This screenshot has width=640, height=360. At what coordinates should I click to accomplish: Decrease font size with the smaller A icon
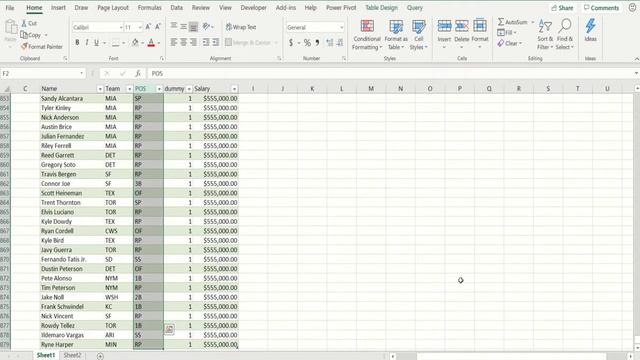click(158, 27)
